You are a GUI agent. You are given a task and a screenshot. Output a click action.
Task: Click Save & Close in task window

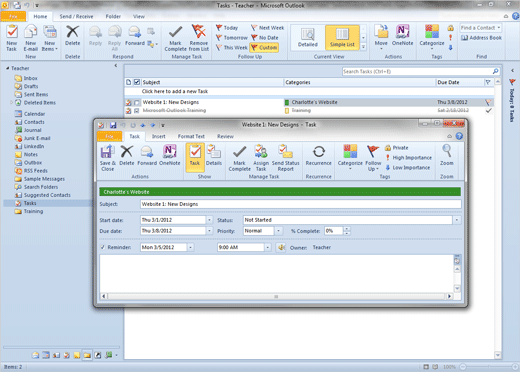click(107, 158)
